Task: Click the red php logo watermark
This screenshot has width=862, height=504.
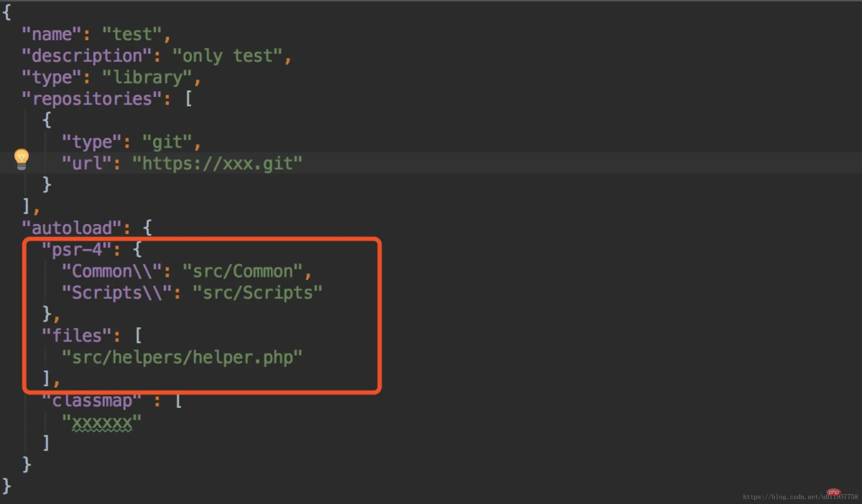Action: pyautogui.click(x=833, y=492)
